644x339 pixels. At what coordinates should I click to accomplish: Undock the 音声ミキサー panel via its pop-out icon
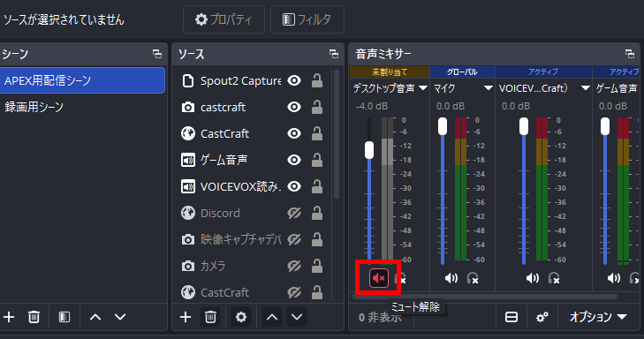pos(630,54)
